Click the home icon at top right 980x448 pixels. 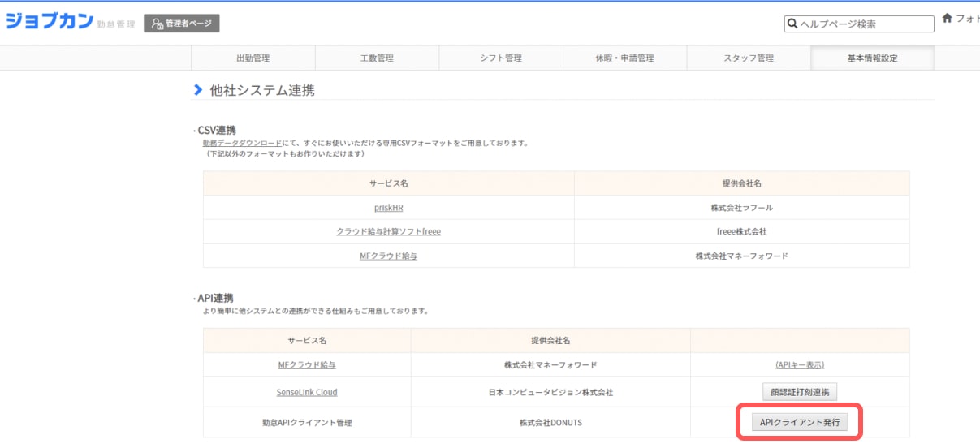click(947, 19)
